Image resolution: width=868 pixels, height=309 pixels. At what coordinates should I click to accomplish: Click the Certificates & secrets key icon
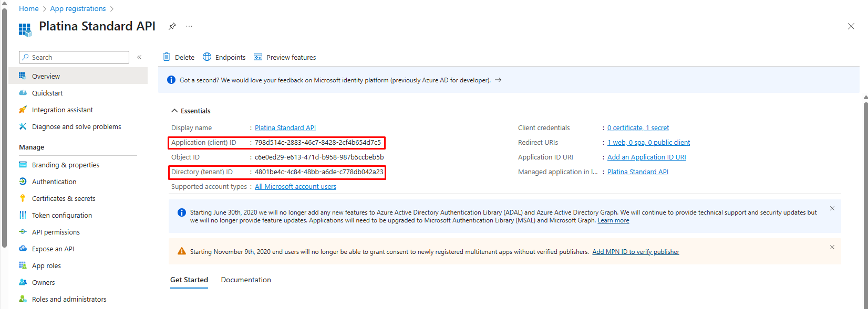pyautogui.click(x=23, y=198)
